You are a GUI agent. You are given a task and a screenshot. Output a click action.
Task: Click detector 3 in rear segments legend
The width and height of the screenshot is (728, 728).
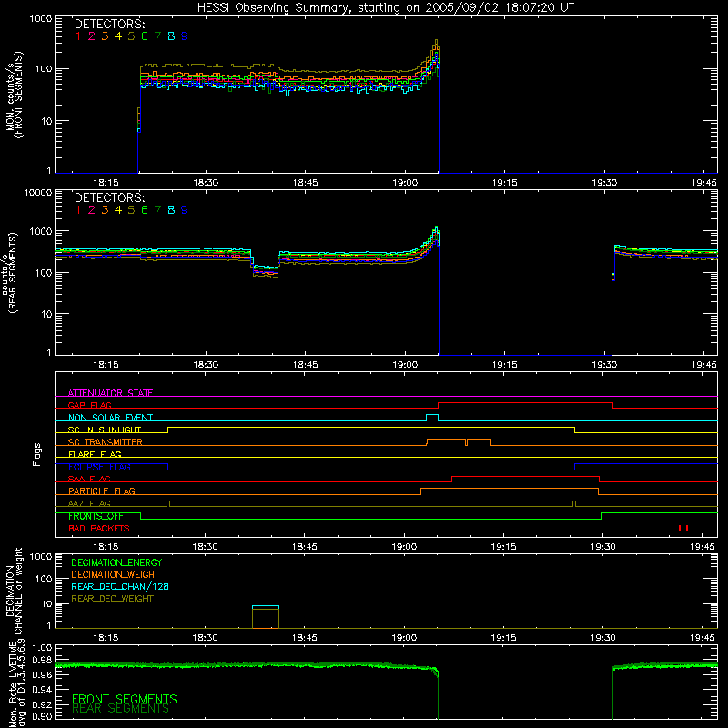click(105, 210)
